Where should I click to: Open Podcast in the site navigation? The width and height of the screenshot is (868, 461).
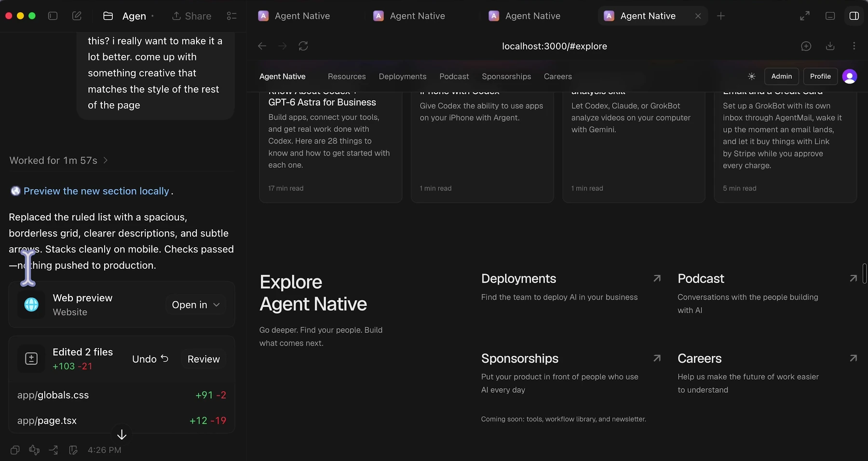454,76
